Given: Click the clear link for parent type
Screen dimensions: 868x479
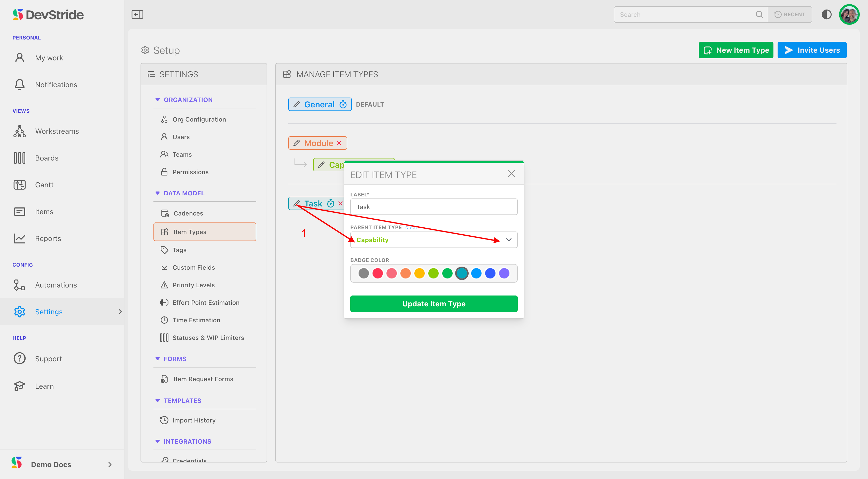Looking at the screenshot, I should [411, 228].
